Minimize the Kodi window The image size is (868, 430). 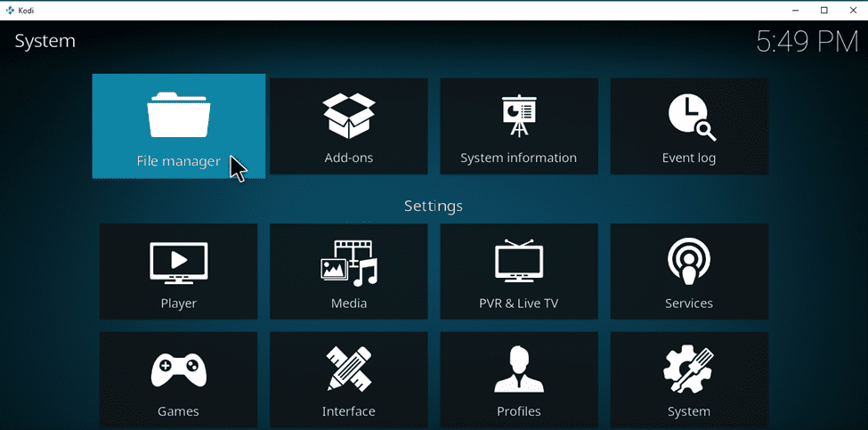(795, 11)
